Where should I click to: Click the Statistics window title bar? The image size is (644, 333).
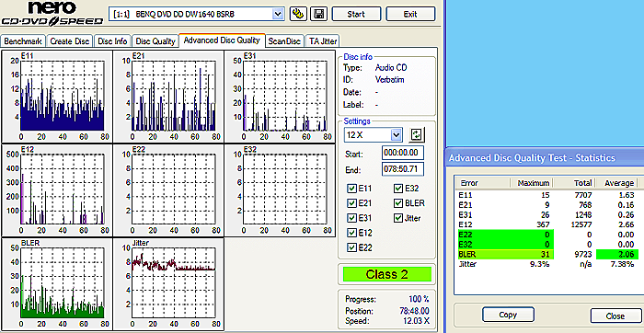tap(545, 157)
